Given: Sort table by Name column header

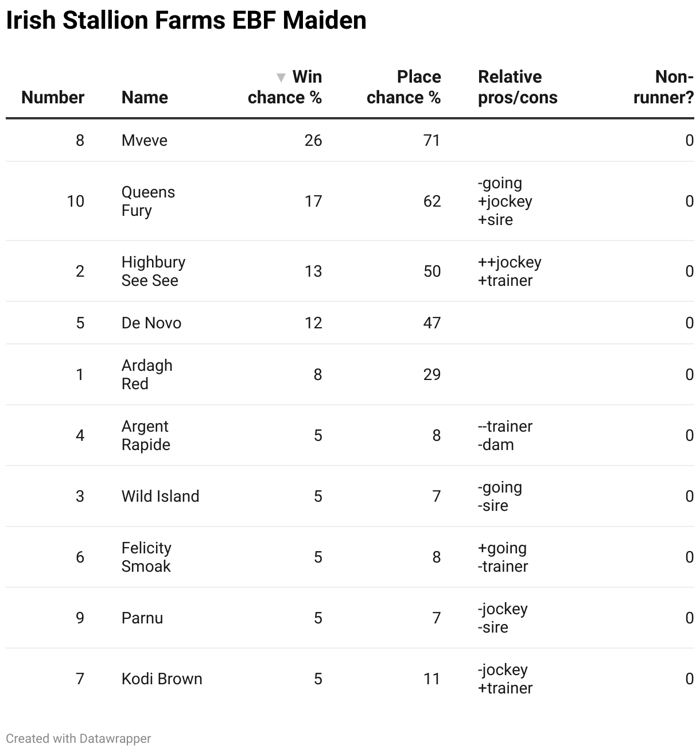Looking at the screenshot, I should (145, 97).
